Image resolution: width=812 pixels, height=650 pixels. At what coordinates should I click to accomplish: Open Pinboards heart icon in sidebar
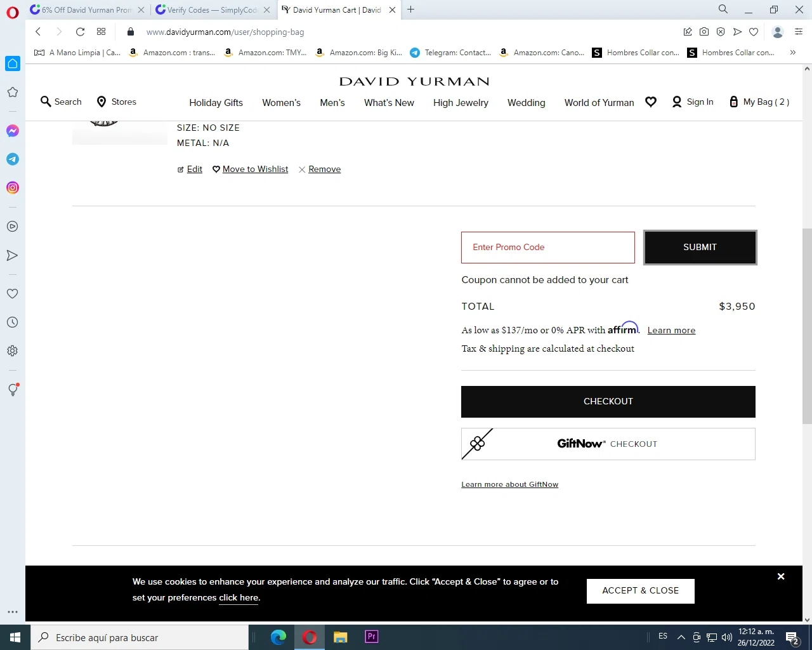click(13, 294)
